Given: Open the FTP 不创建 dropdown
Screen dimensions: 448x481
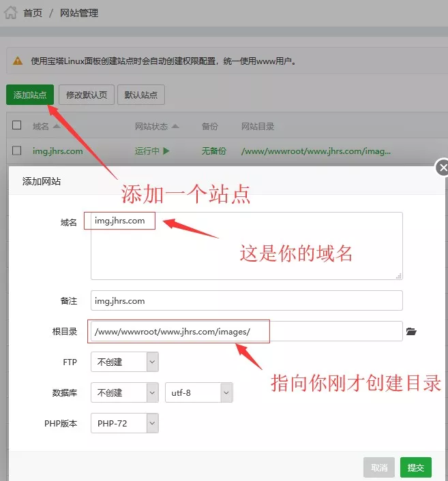Looking at the screenshot, I should coord(125,362).
